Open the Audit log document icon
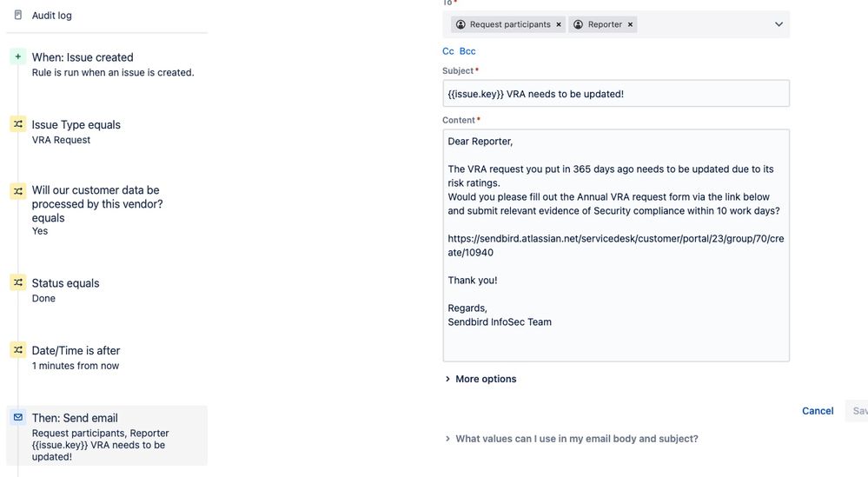This screenshot has height=477, width=868. pos(17,15)
